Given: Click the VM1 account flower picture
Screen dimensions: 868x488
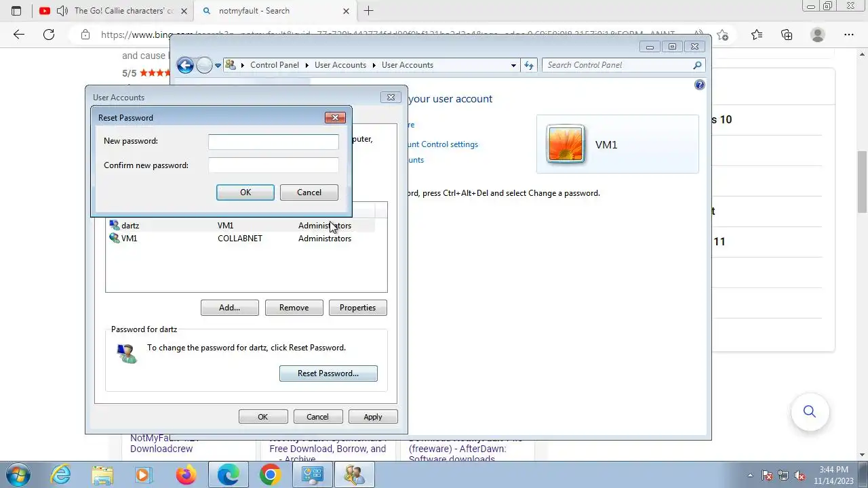Looking at the screenshot, I should [x=566, y=144].
